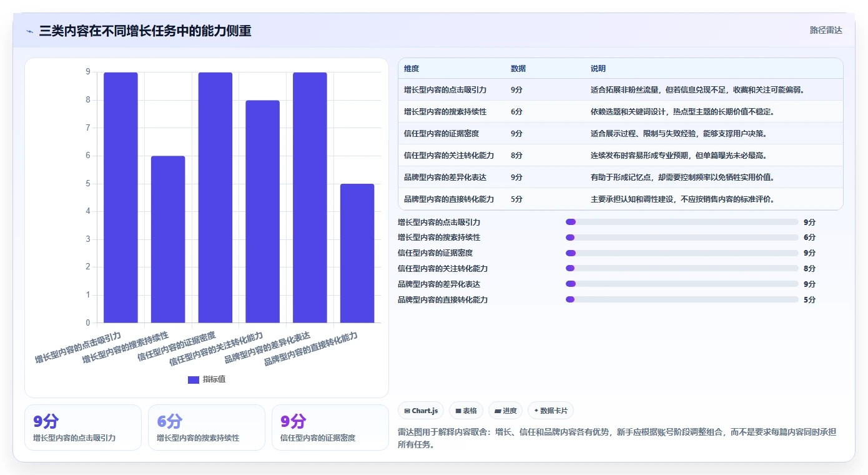Click the 数据 column header
The image size is (868, 475).
(518, 68)
